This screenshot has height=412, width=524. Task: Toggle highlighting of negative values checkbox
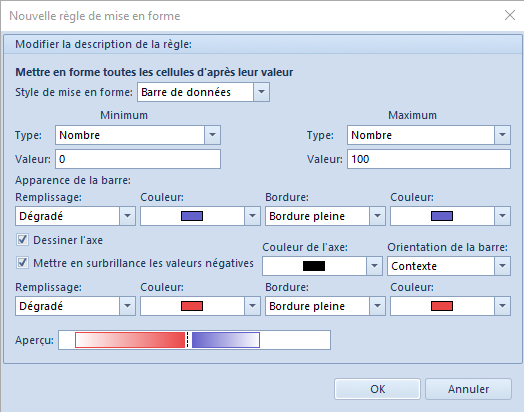[22, 263]
